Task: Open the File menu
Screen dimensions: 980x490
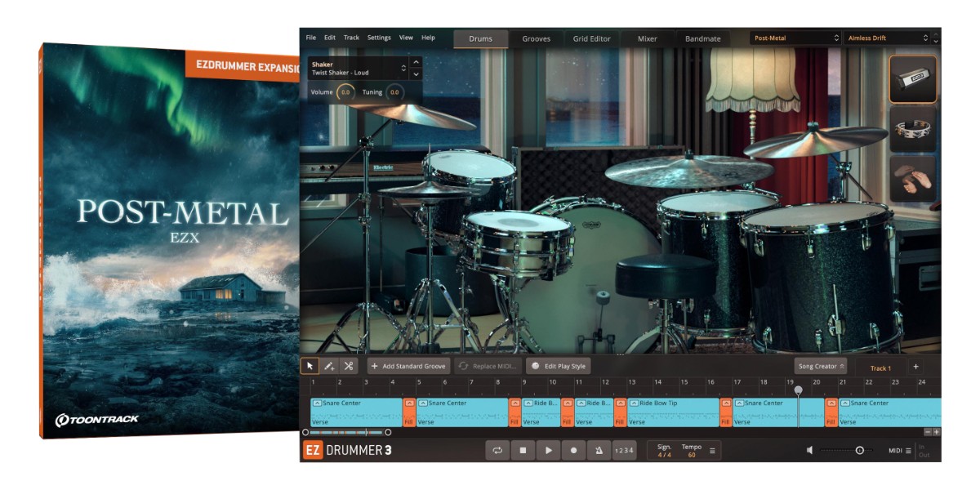Action: click(311, 38)
